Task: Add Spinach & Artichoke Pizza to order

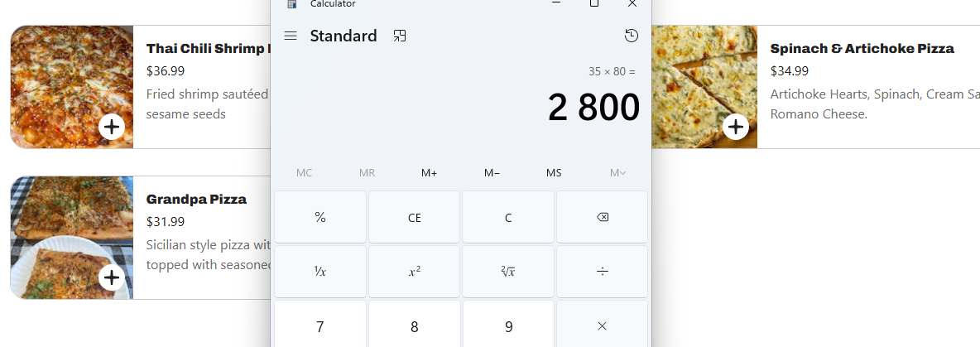Action: click(736, 127)
